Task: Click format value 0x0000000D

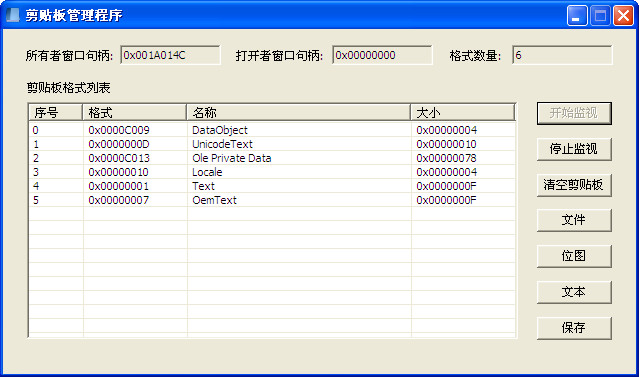Action: [119, 144]
